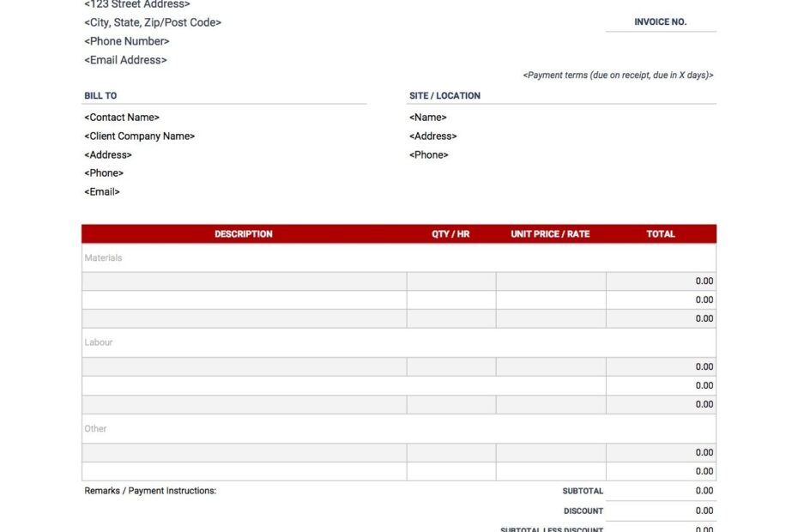Click the DESCRIPTION column header
Viewport: 798px width, 532px height.
[244, 233]
